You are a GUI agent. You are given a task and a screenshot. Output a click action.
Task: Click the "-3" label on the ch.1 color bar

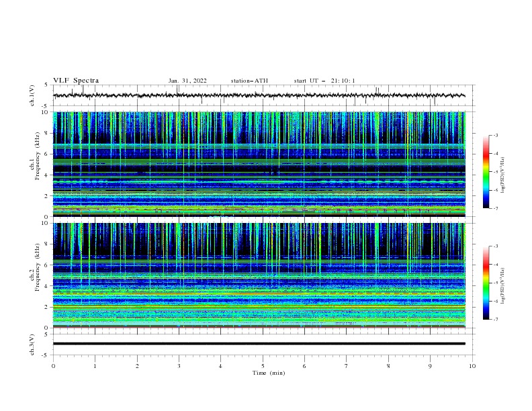(496, 135)
